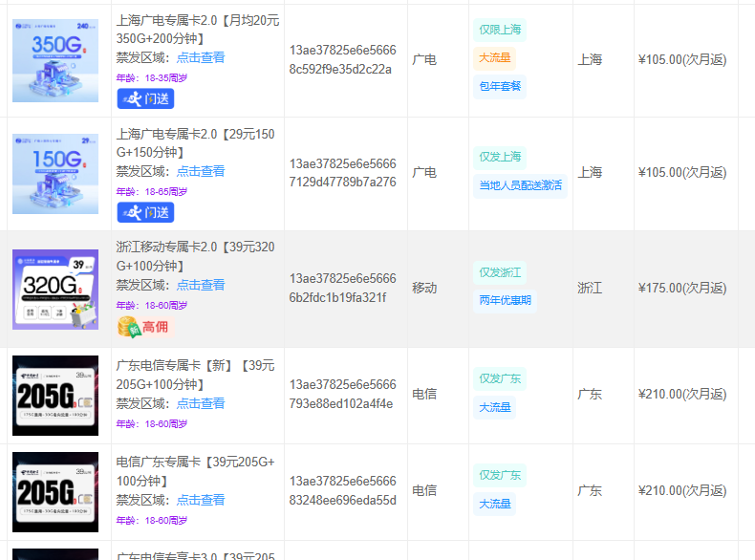Click 禁发区域 label in the 广东电信专属卡【新】 row
The height and width of the screenshot is (560, 755).
point(143,403)
